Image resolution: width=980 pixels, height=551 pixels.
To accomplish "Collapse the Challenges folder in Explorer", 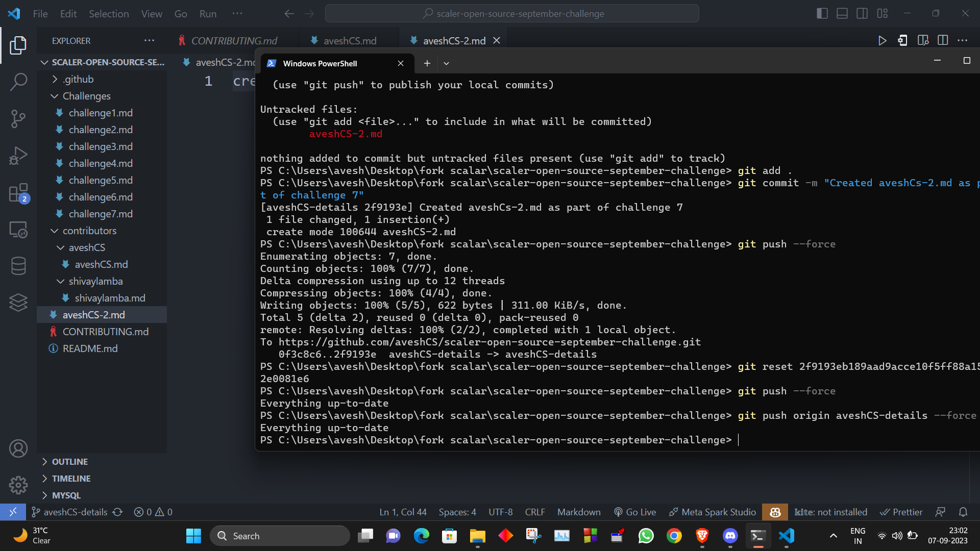I will 55,96.
